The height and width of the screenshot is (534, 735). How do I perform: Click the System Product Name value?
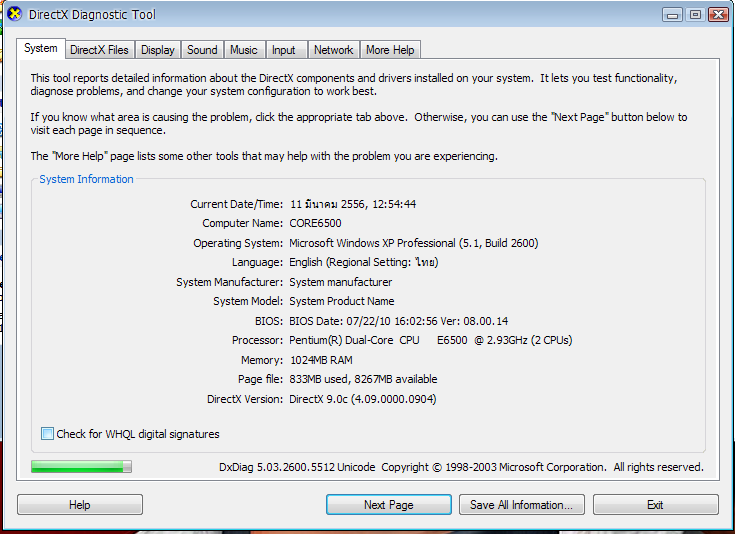coord(342,301)
